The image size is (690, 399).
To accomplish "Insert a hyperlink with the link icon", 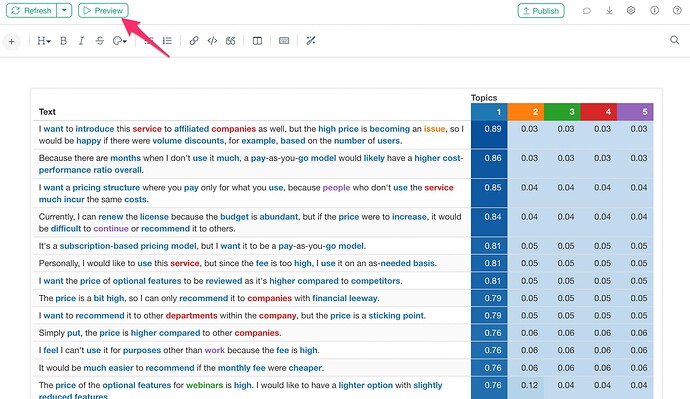I will (194, 41).
